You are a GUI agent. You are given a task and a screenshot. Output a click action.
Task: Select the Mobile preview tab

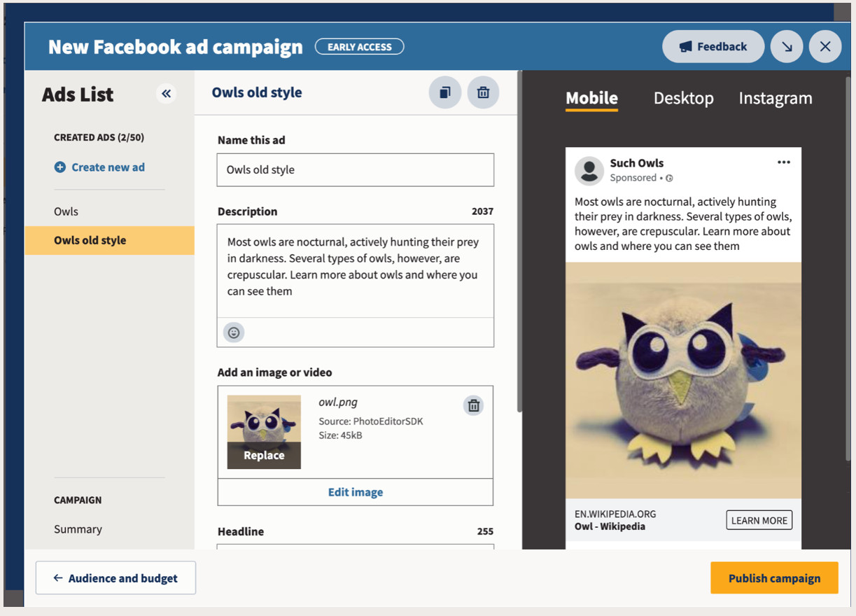(591, 99)
